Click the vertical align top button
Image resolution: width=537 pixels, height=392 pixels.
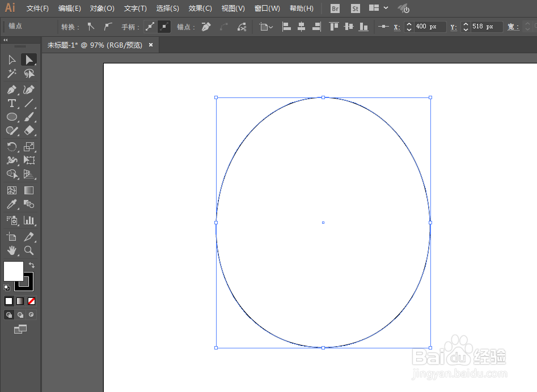pyautogui.click(x=335, y=27)
